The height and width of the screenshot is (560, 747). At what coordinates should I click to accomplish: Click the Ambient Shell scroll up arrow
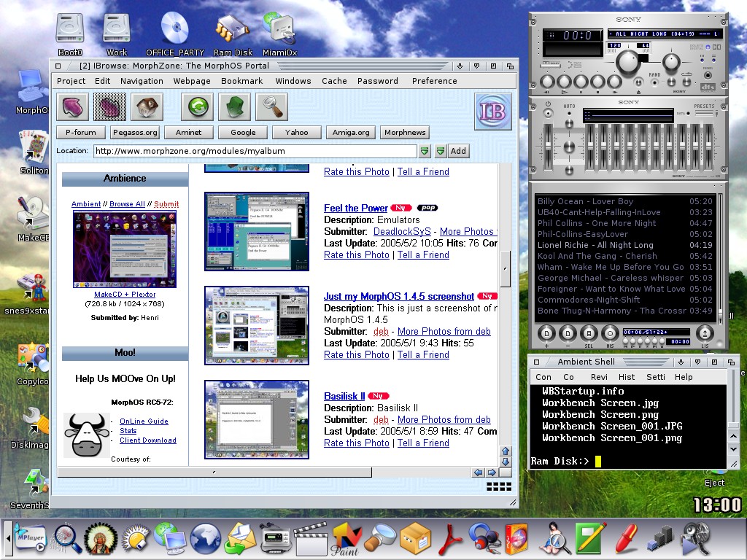coord(734,437)
